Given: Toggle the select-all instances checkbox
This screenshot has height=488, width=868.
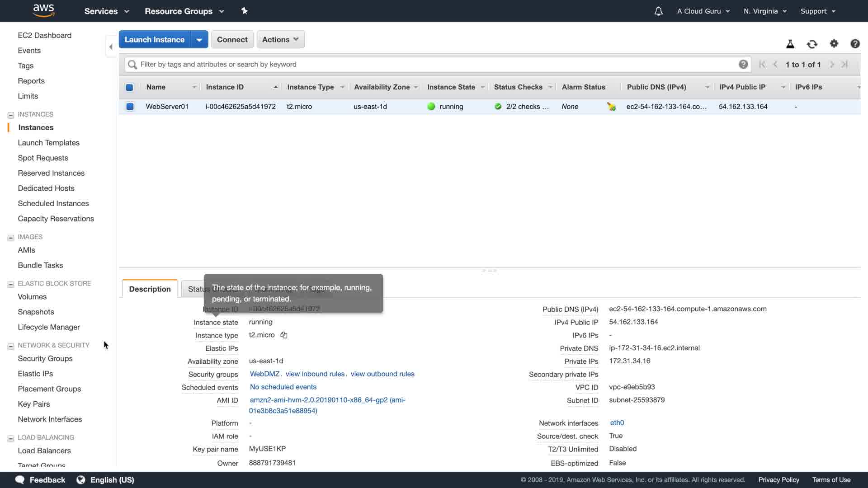Looking at the screenshot, I should [x=129, y=87].
